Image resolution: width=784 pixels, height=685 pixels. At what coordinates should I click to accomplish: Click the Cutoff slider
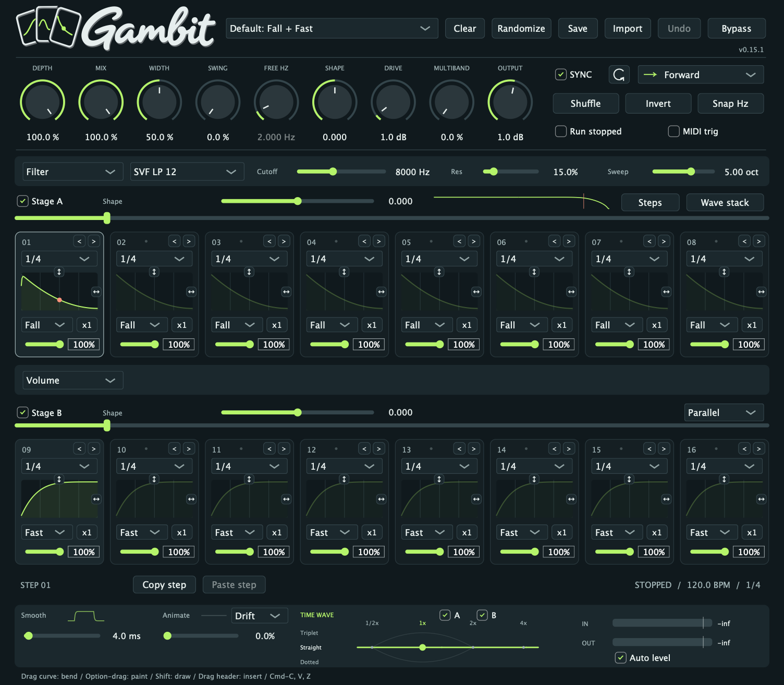(341, 172)
